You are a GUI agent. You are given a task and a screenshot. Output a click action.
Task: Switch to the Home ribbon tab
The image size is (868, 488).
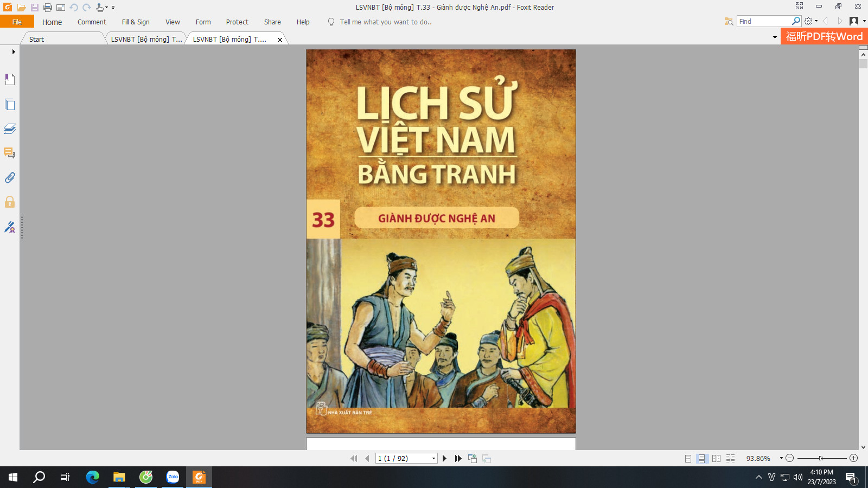[52, 22]
